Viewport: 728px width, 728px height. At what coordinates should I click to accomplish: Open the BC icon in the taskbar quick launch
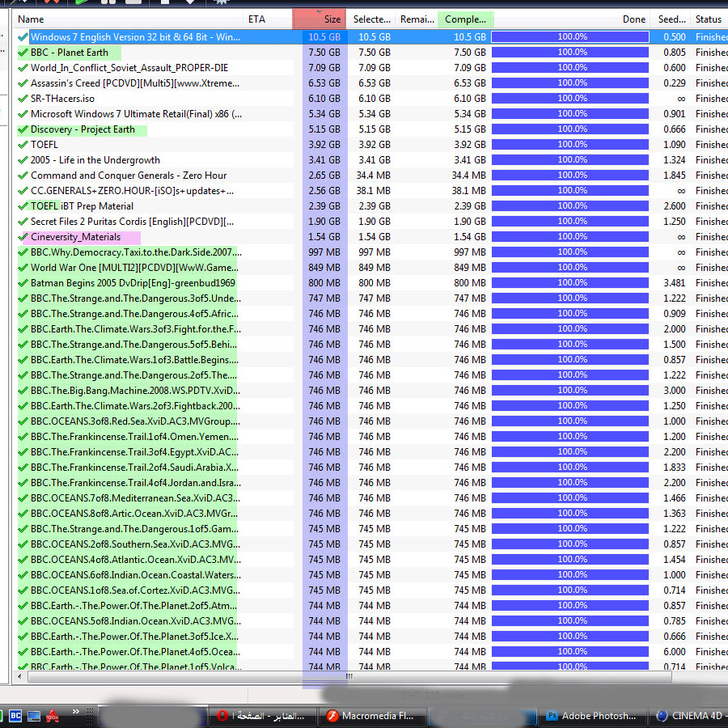[x=15, y=716]
